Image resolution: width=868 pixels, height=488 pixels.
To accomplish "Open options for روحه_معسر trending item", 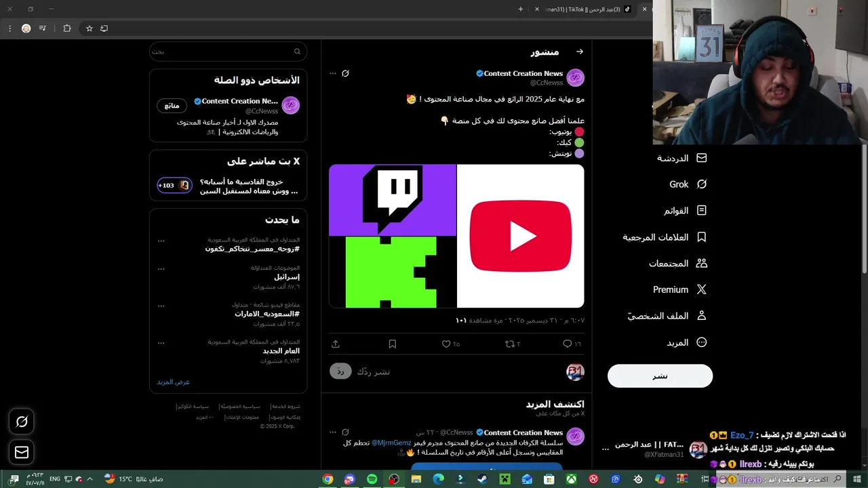I will point(161,241).
